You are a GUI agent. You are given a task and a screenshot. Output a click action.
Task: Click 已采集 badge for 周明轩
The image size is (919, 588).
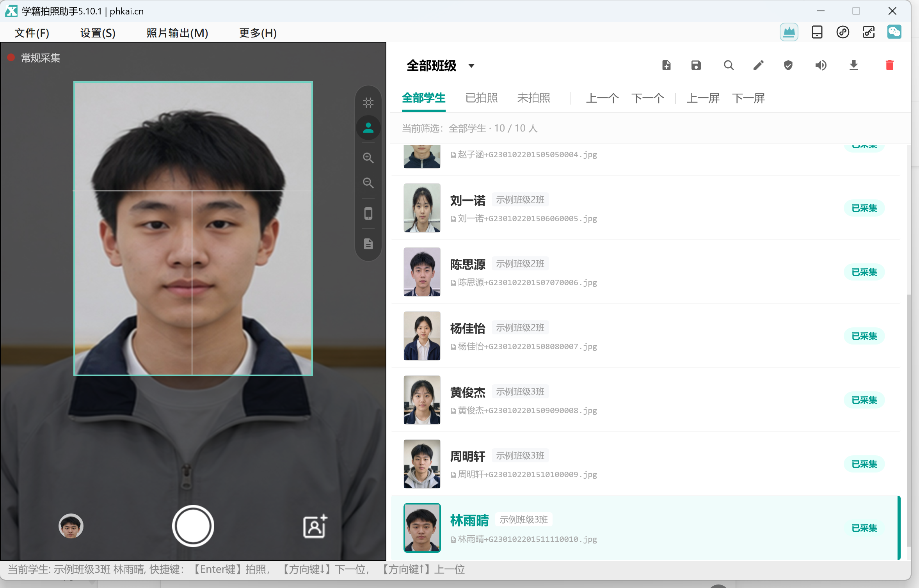pos(864,464)
